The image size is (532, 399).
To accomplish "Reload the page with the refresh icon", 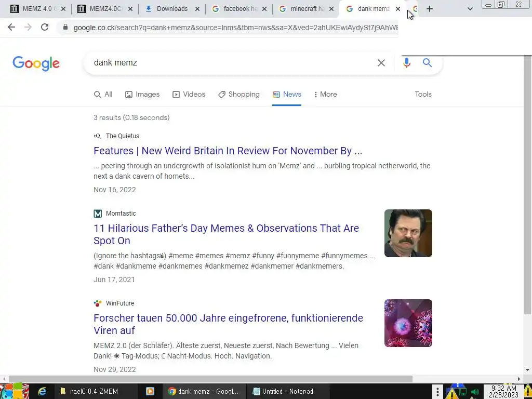I will pyautogui.click(x=45, y=27).
